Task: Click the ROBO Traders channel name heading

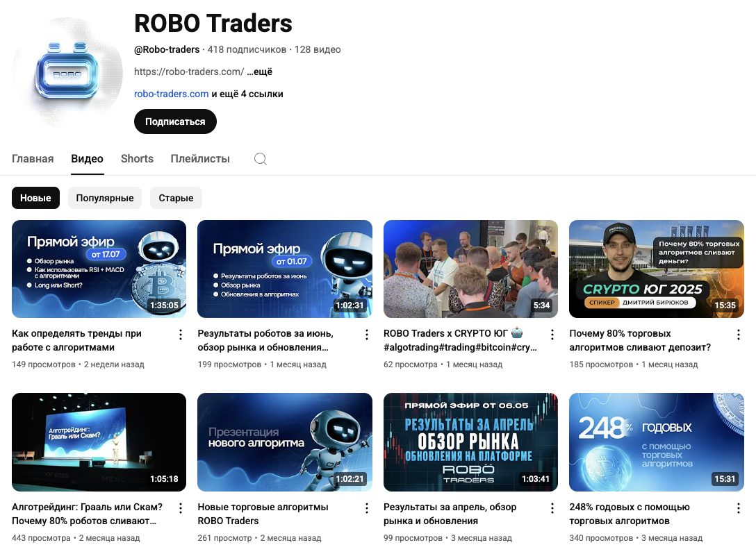Action: click(213, 23)
